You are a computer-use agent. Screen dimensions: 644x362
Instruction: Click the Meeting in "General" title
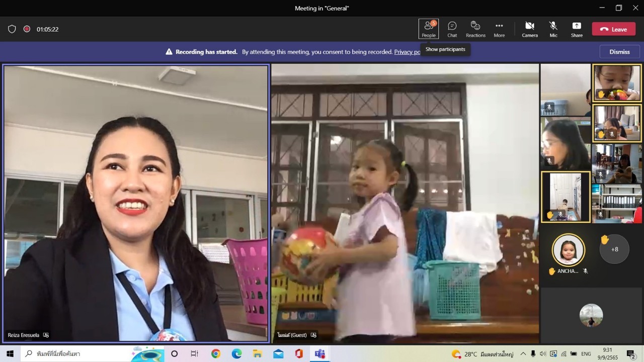tap(322, 8)
